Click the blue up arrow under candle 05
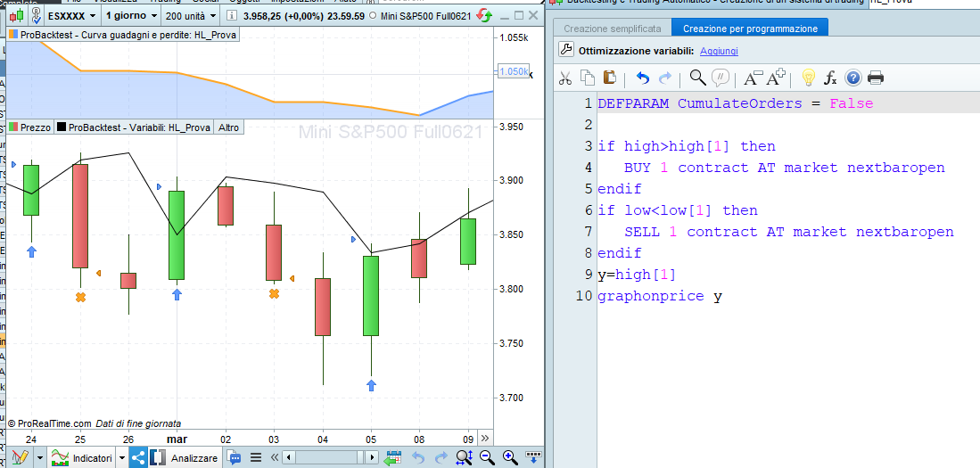Screen dimensions: 980x468 [371, 385]
